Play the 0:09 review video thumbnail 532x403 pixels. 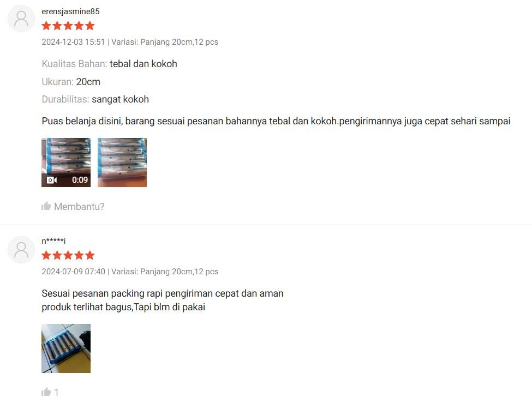click(66, 163)
